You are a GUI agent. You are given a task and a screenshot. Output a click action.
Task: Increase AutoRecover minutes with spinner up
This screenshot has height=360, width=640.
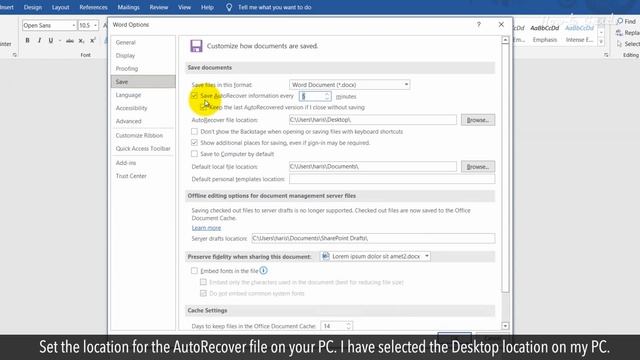(327, 94)
